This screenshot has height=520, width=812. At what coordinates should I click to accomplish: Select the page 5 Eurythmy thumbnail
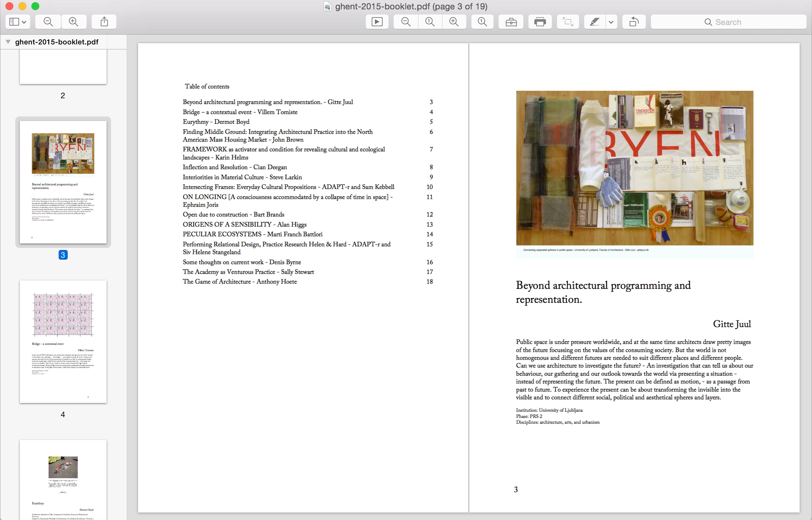coord(63,479)
